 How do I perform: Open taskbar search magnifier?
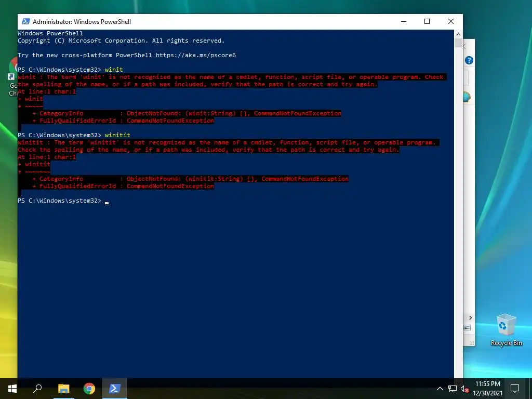pyautogui.click(x=37, y=389)
